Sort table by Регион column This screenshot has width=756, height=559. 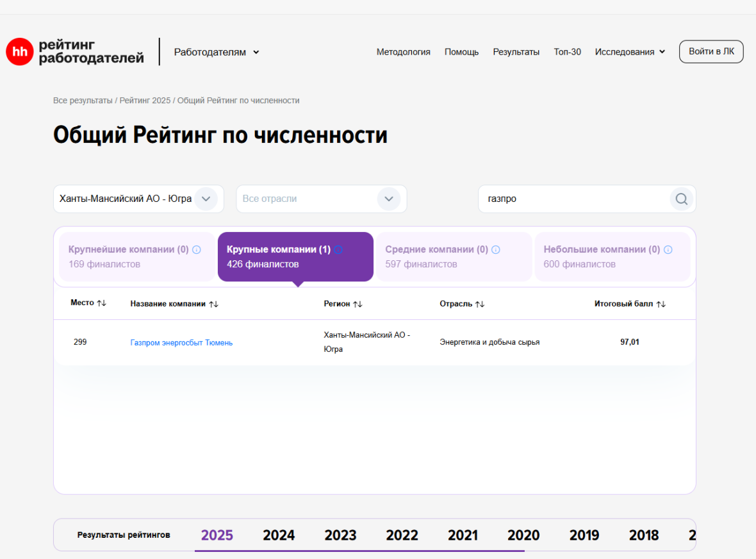tap(357, 304)
